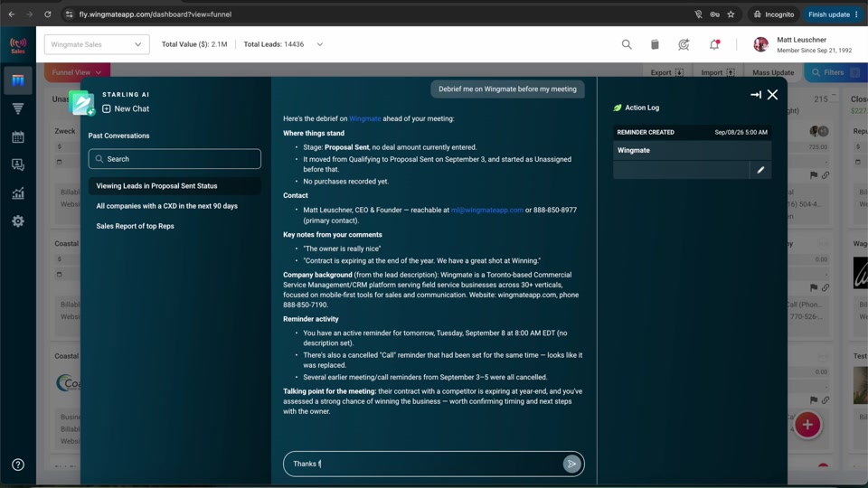The height and width of the screenshot is (488, 868).
Task: Open search with the magnifier icon
Action: pos(626,44)
